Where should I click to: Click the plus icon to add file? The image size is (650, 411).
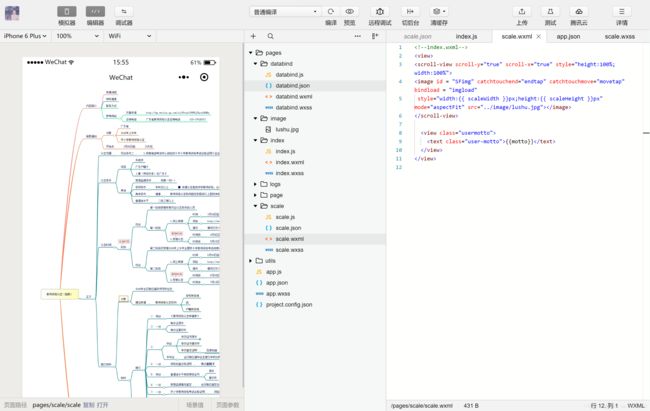point(253,36)
